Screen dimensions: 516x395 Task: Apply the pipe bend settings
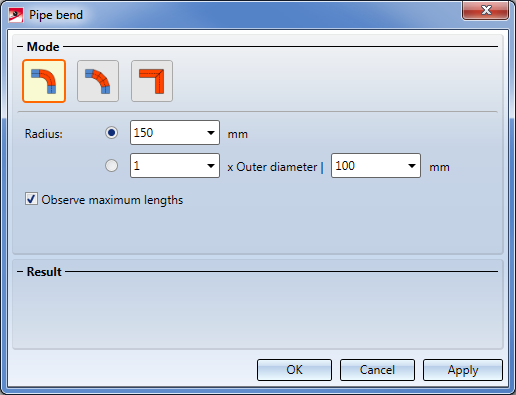click(463, 370)
